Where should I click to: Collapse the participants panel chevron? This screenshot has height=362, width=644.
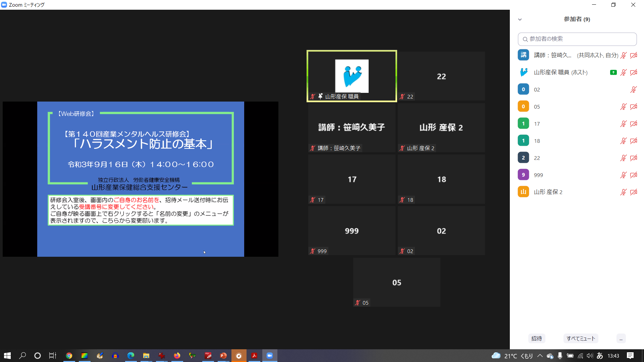(520, 19)
